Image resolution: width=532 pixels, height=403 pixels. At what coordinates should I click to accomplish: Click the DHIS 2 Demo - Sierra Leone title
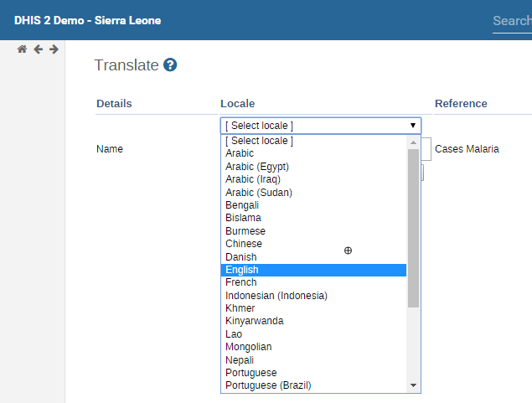coord(87,20)
